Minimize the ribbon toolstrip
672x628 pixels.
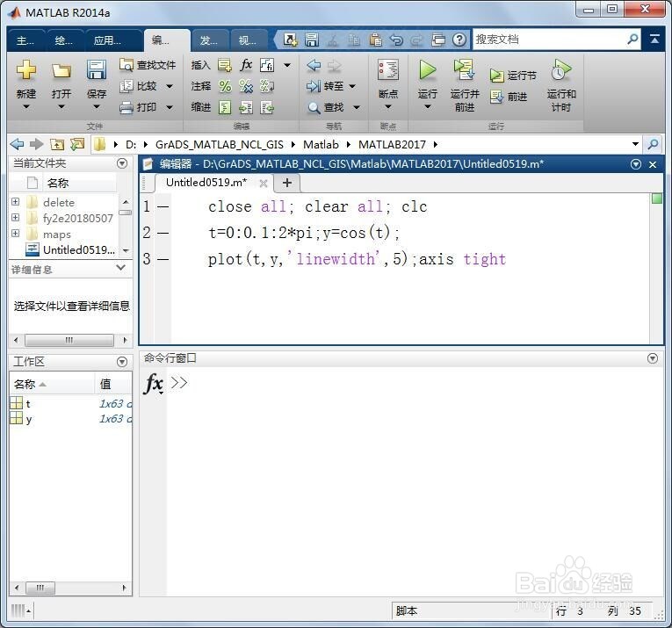click(x=654, y=40)
